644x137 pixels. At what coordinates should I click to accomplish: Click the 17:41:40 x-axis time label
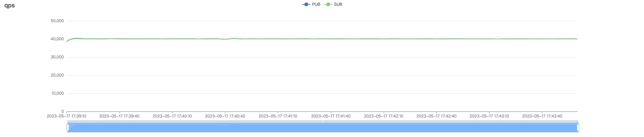click(331, 116)
